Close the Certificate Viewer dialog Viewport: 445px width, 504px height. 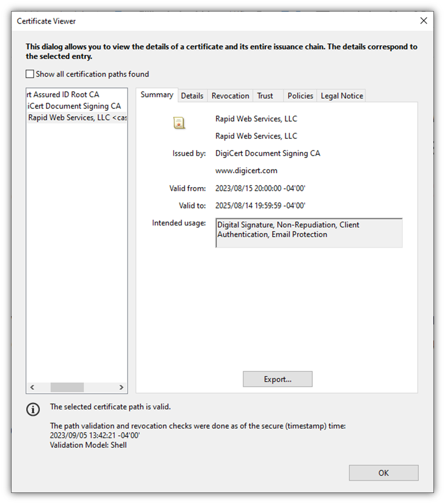click(x=424, y=20)
